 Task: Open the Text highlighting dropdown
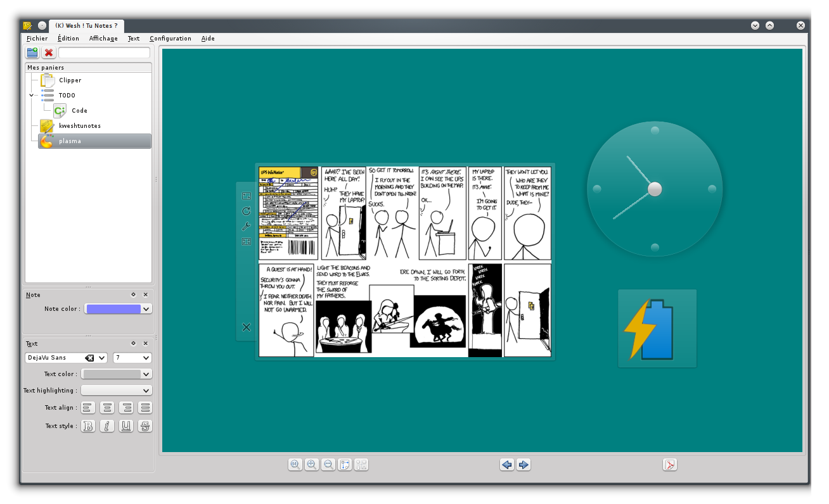(117, 391)
